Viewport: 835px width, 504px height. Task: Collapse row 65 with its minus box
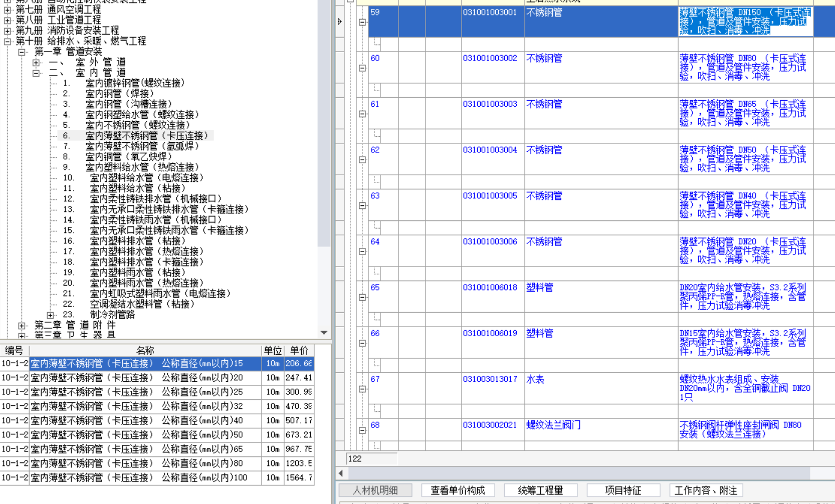tap(362, 297)
